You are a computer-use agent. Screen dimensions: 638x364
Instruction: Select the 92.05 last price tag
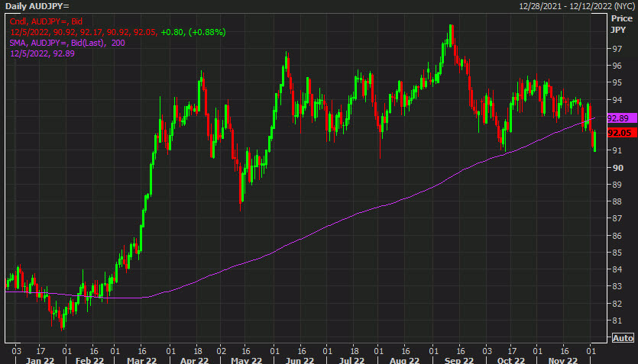coord(622,133)
